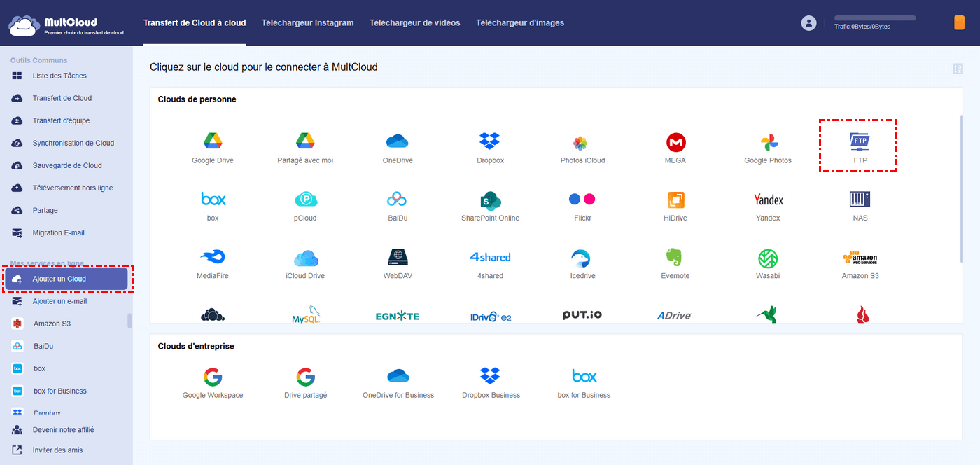This screenshot has width=980, height=465.
Task: Open the Transfert de Cloud à cloud tab
Action: coord(195,23)
